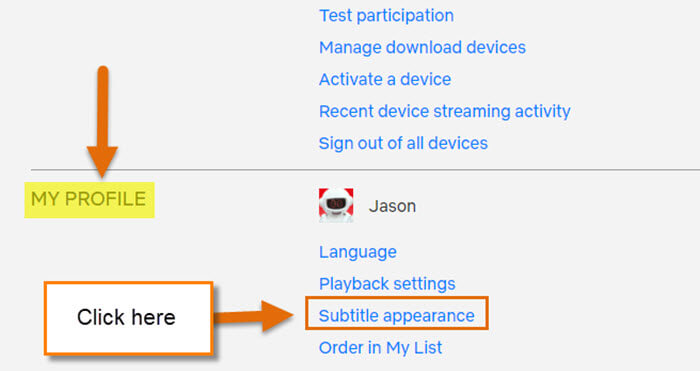The image size is (700, 371).
Task: View Recent device streaming activity
Action: pyautogui.click(x=445, y=112)
